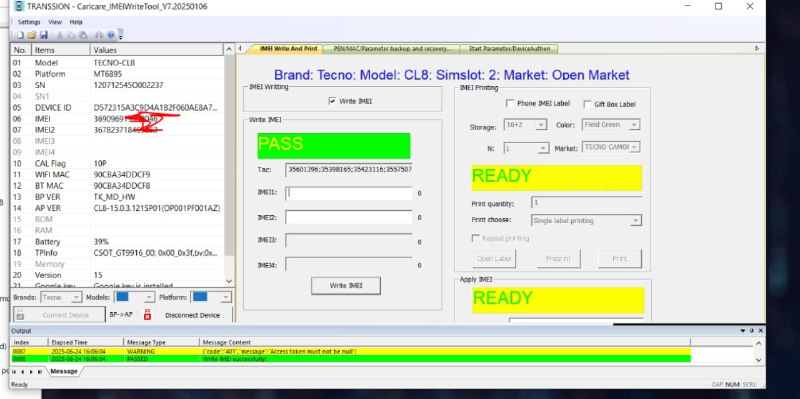Click the Write IMEI button

click(x=346, y=286)
